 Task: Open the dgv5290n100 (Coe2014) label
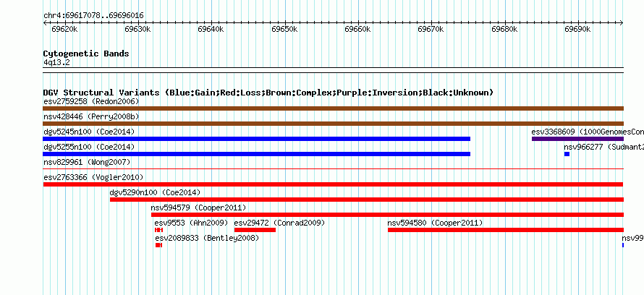pyautogui.click(x=156, y=192)
